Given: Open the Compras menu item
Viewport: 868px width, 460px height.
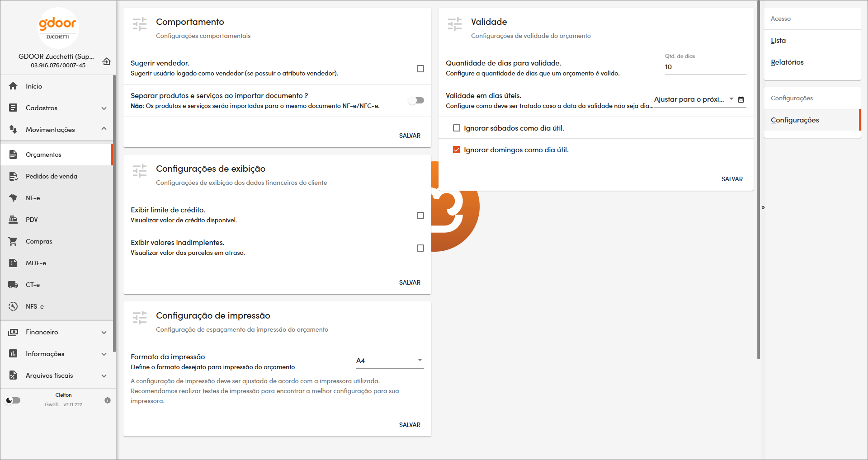Looking at the screenshot, I should [x=57, y=241].
